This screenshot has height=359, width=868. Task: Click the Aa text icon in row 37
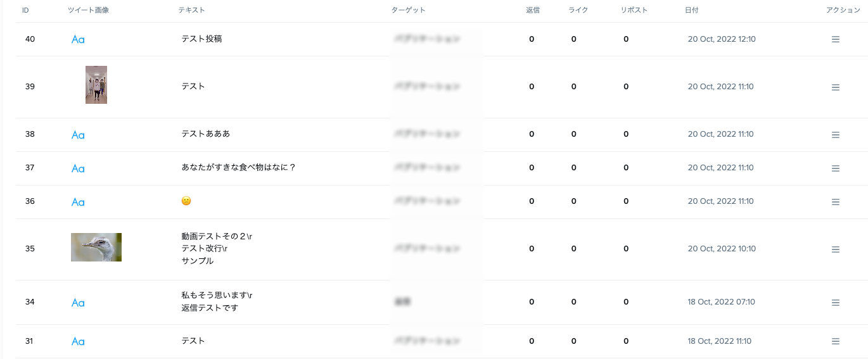coord(78,168)
